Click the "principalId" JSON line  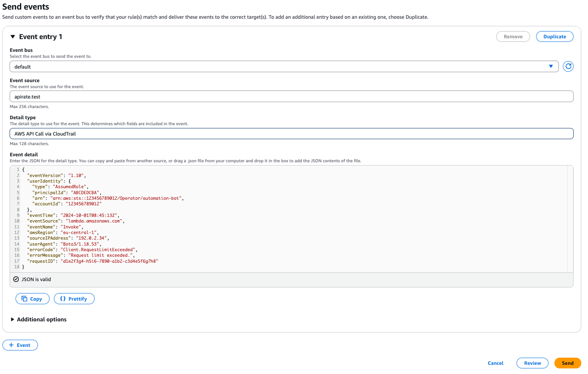[x=67, y=193]
